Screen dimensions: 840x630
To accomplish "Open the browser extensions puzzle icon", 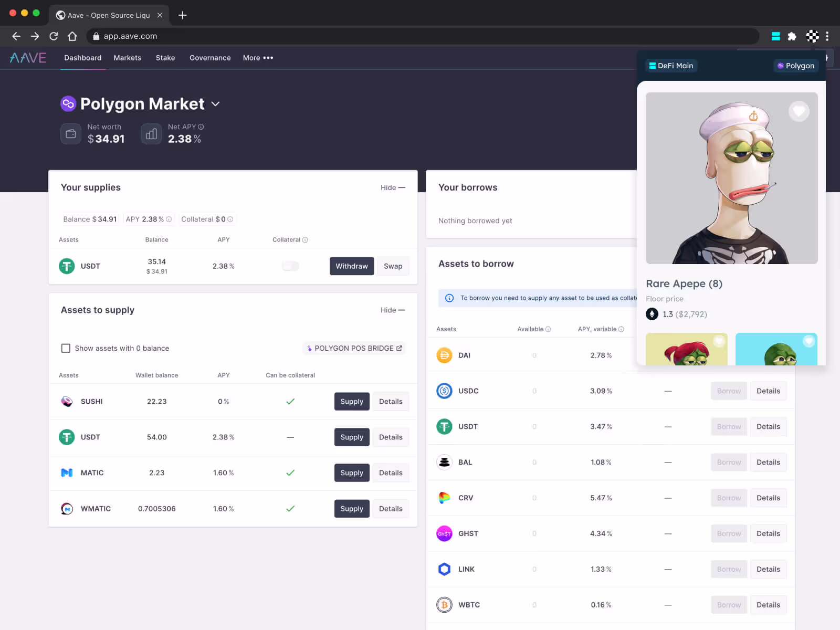I will pyautogui.click(x=792, y=36).
